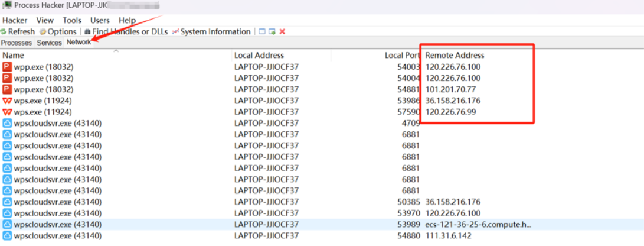
Task: Click the Process Hacker title bar icon
Action: tap(6, 5)
